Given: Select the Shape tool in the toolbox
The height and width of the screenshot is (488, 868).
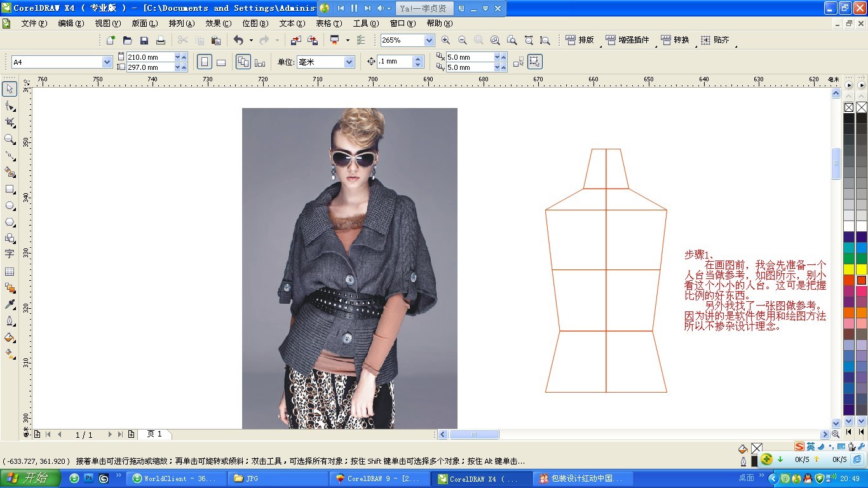Looking at the screenshot, I should click(10, 105).
